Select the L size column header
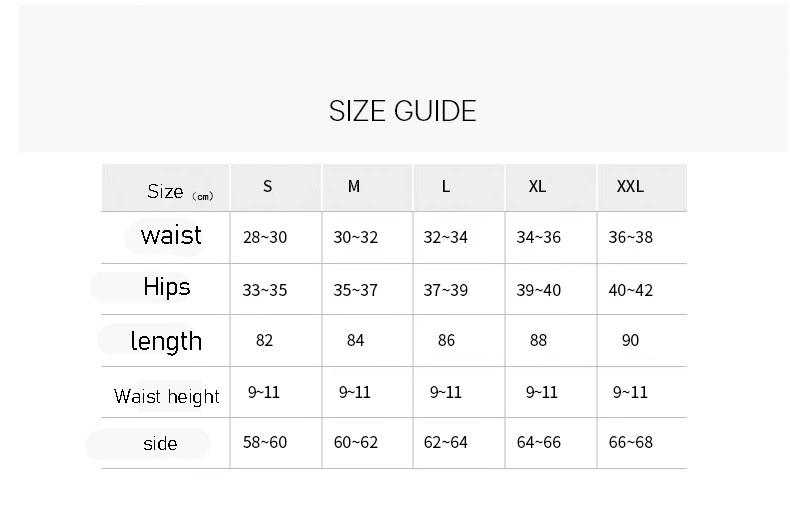The image size is (790, 524). tap(446, 186)
